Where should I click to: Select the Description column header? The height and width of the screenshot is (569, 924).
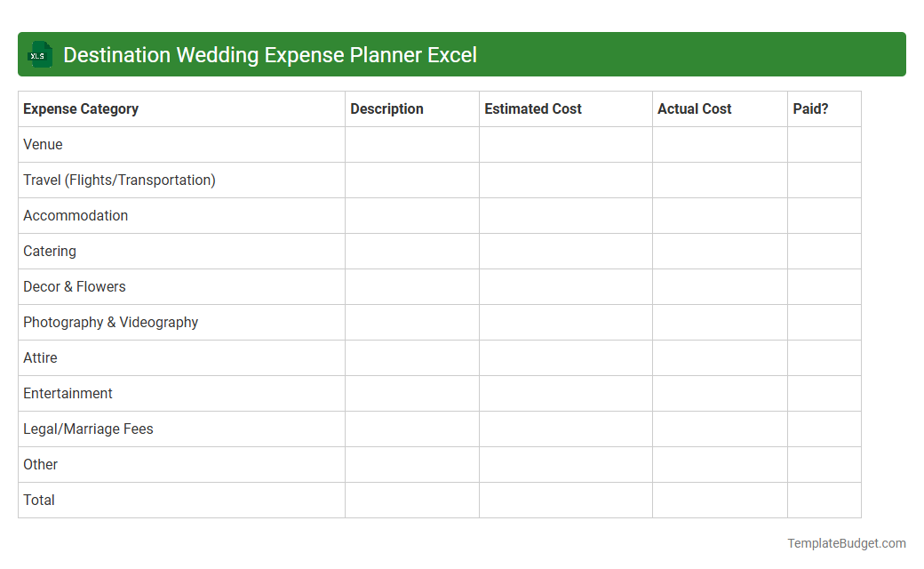[x=386, y=108]
